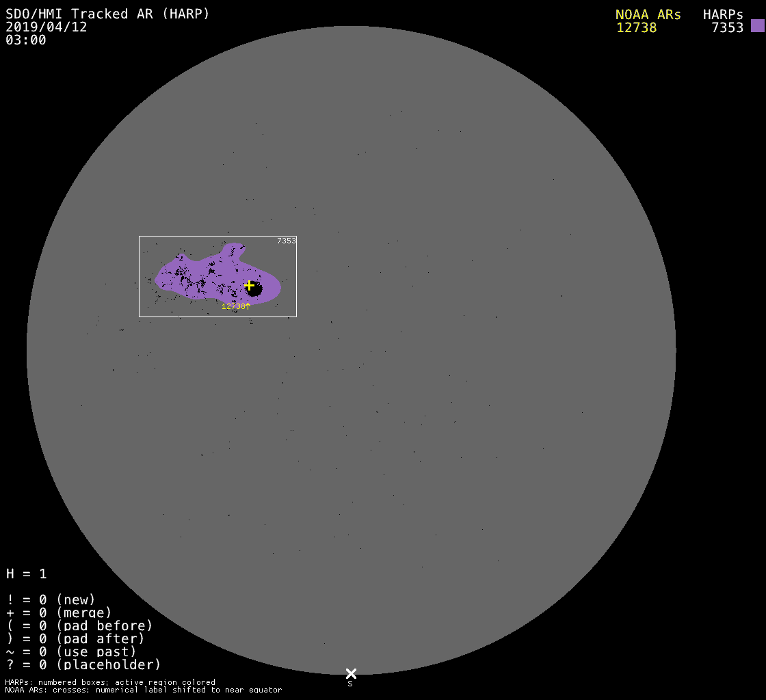Select the 2019/04/12 date text
The width and height of the screenshot is (766, 700).
tap(47, 27)
